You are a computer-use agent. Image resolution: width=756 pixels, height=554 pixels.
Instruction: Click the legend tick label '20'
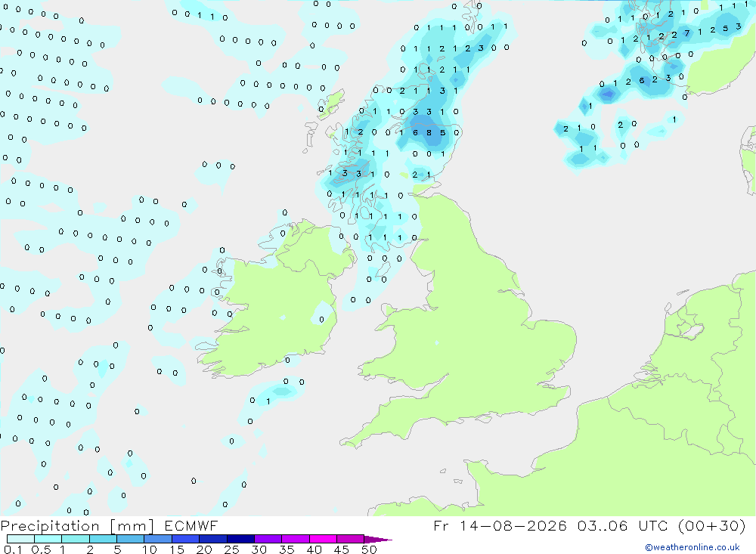(204, 549)
